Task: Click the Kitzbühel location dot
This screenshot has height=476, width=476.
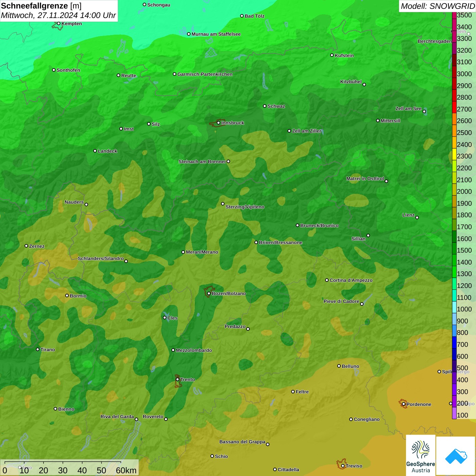Action: pos(364,84)
